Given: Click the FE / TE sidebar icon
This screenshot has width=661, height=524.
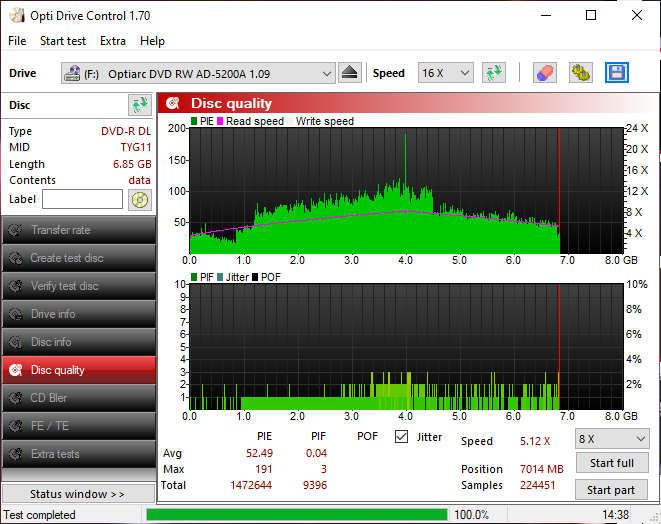Looking at the screenshot, I should click(16, 426).
